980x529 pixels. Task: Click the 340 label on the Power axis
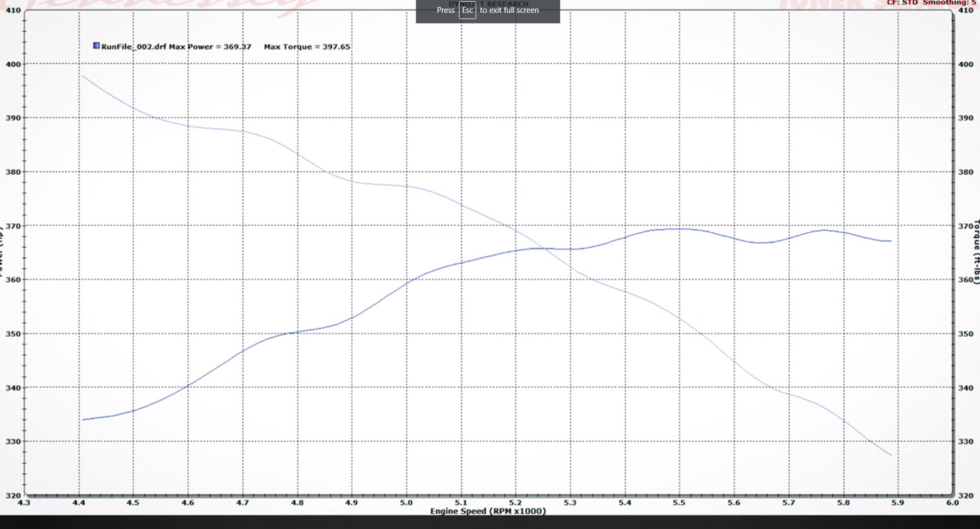pos(12,388)
